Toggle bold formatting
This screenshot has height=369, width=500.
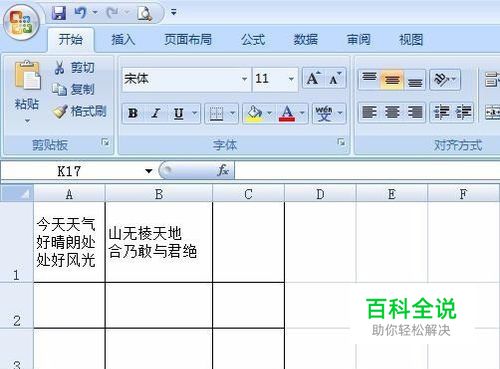[133, 113]
